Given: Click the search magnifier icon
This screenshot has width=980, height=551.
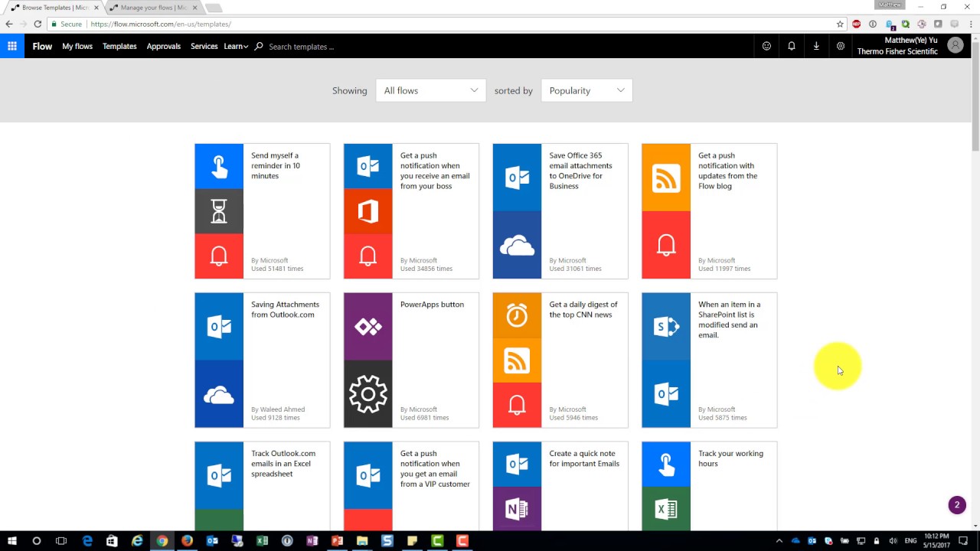Looking at the screenshot, I should coord(259,46).
